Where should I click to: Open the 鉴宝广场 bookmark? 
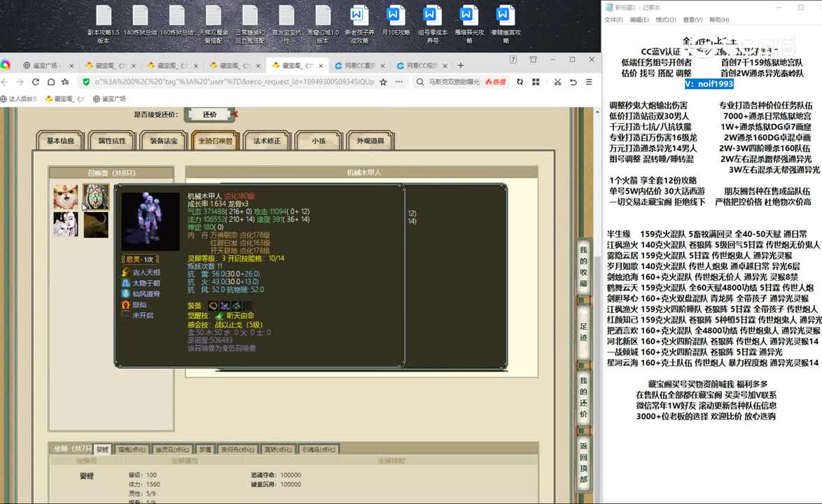[x=109, y=99]
